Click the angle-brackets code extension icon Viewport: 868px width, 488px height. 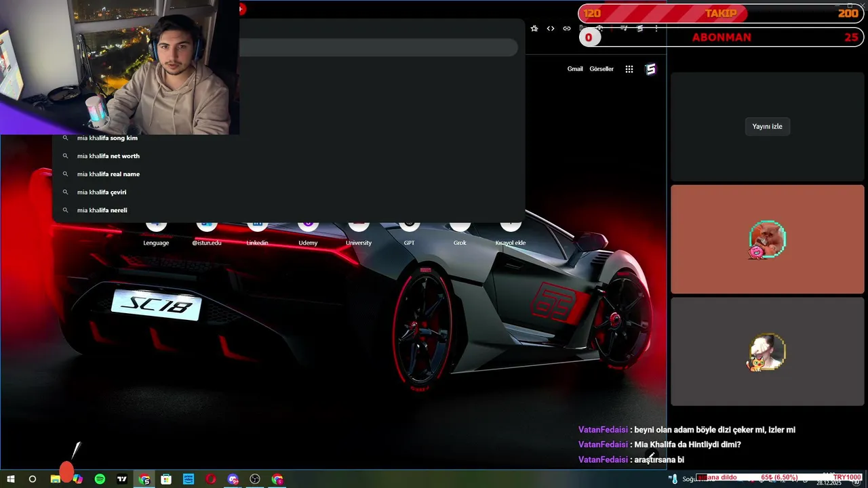click(x=551, y=28)
